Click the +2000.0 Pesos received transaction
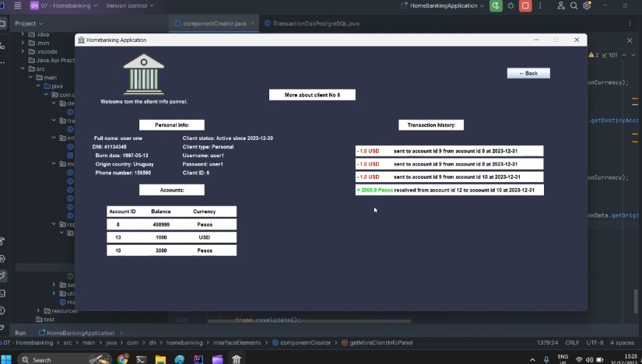642x364 pixels. [450, 190]
